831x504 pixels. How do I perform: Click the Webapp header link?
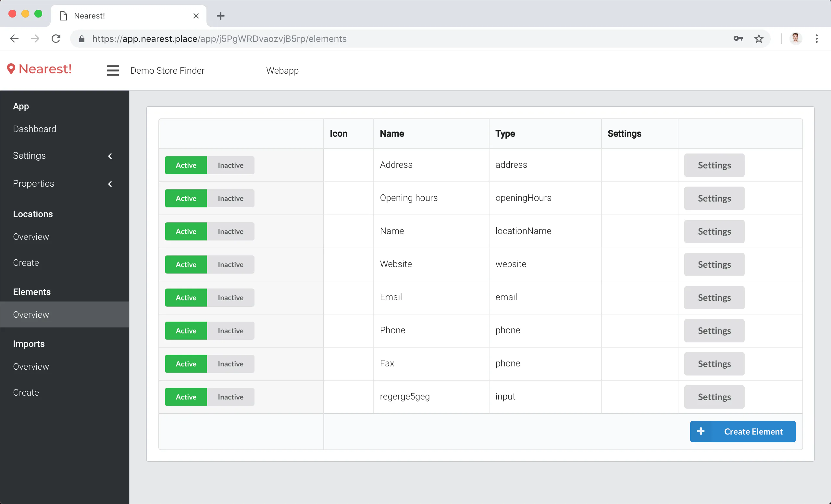click(x=282, y=70)
